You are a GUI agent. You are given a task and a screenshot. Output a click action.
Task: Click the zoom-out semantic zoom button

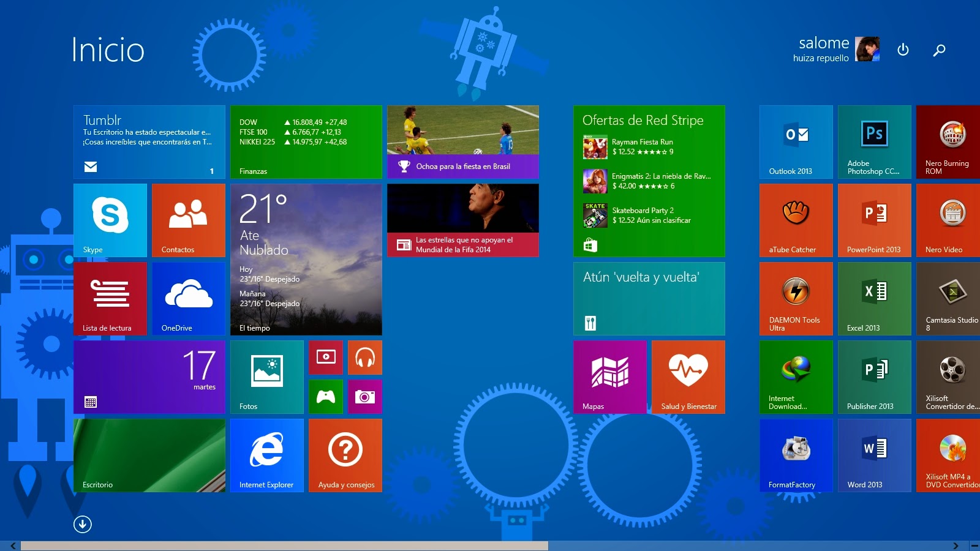[x=974, y=545]
